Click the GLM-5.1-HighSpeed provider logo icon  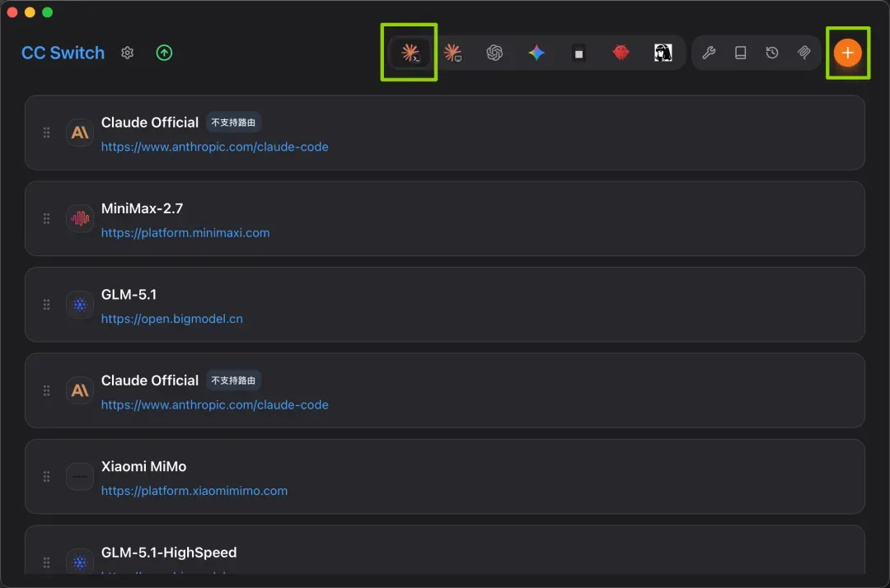80,562
